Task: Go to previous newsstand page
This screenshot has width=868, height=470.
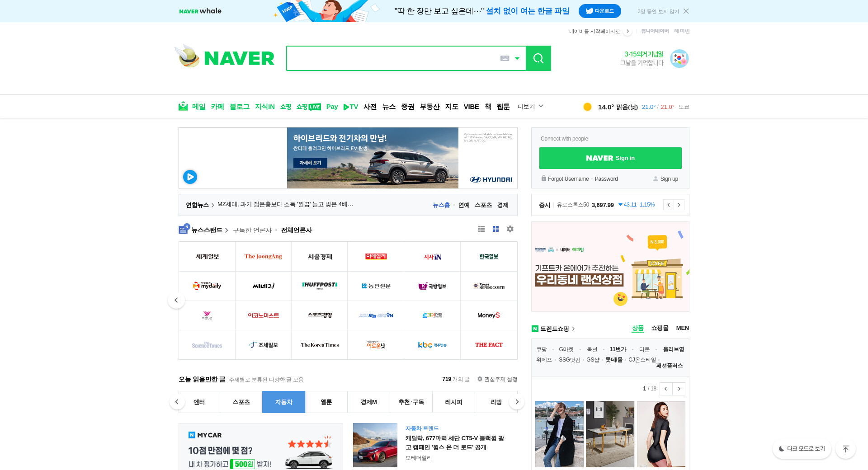Action: (x=176, y=300)
